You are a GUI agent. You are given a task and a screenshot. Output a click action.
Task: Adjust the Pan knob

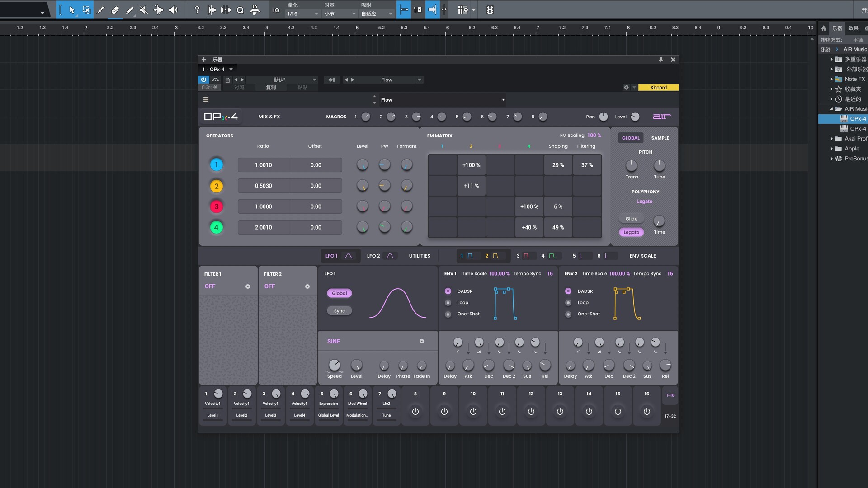(x=603, y=117)
